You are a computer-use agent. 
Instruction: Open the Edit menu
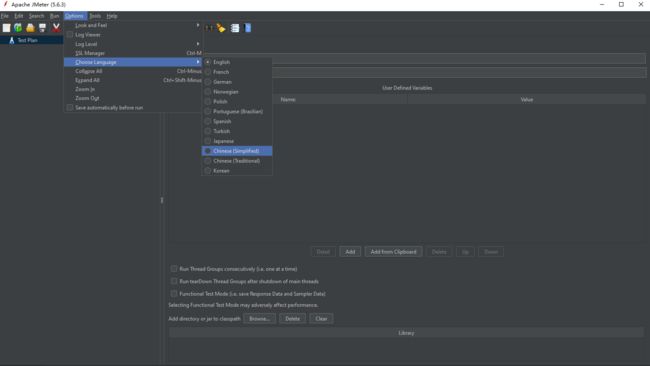[x=19, y=16]
